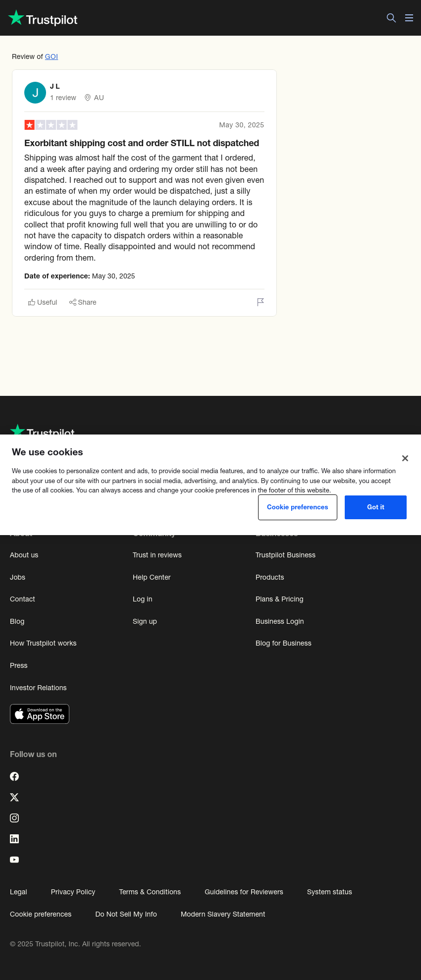The width and height of the screenshot is (421, 980).
Task: Open Privacy Policy link
Action: point(73,892)
